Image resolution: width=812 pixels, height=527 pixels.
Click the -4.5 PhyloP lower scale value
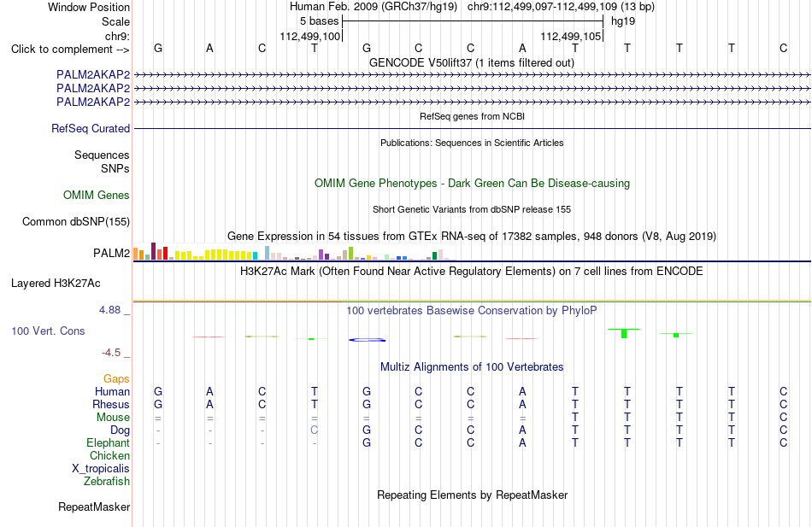tap(111, 353)
